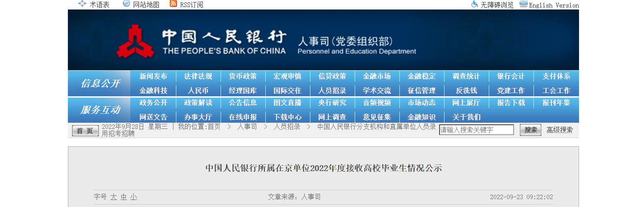Click the search keyword input field
The image size is (644, 207).
coord(476,130)
